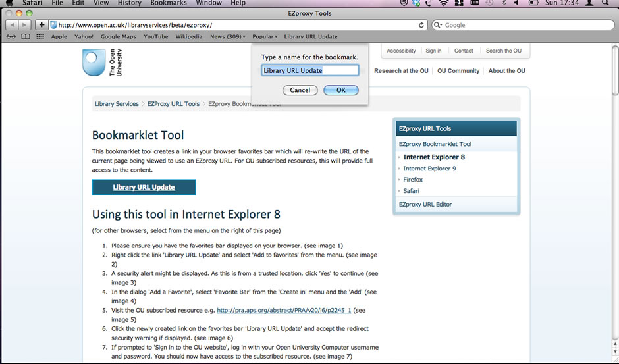Select Internet Explorer 8 in sidebar
619x364 pixels.
point(434,157)
